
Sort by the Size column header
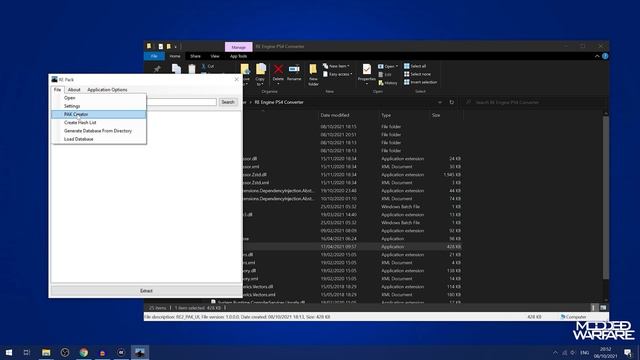[436, 115]
